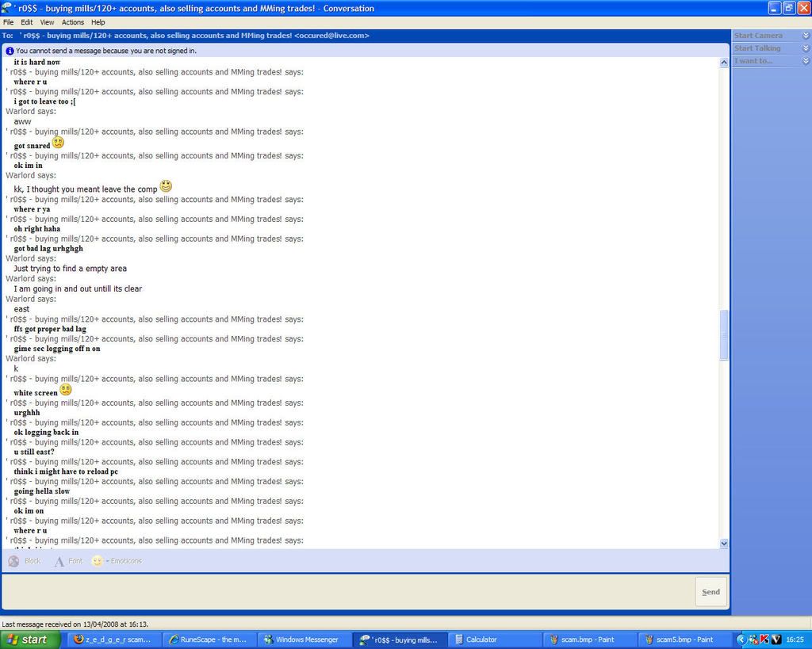Click the message 'i got to leave too ;['
The width and height of the screenshot is (812, 649).
click(44, 101)
